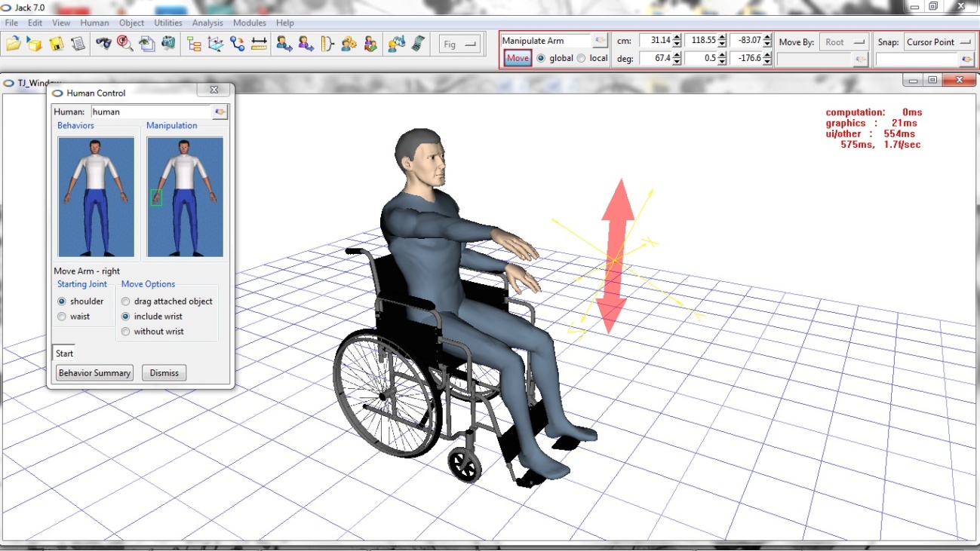Click the ruler measure icon
Screen dimensions: 980x551
[260, 44]
